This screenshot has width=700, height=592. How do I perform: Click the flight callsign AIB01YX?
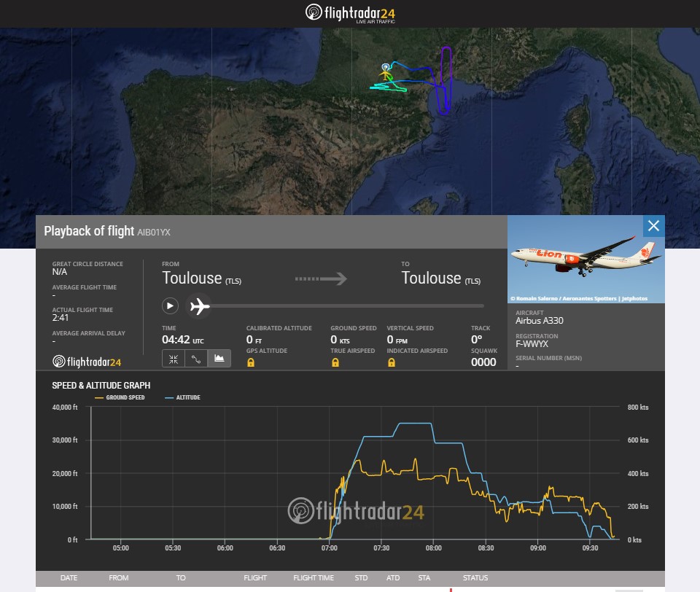point(154,232)
